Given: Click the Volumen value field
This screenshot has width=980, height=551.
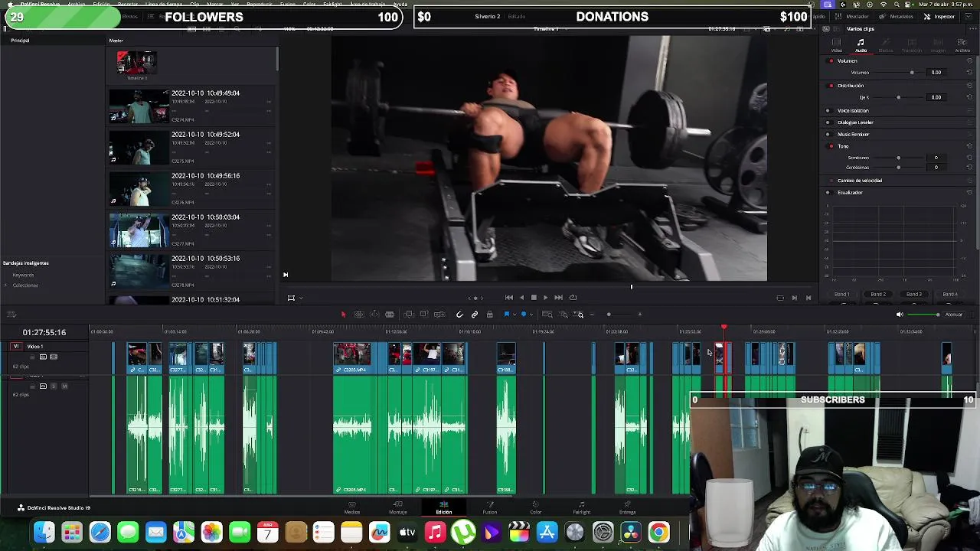Looking at the screenshot, I should 936,73.
